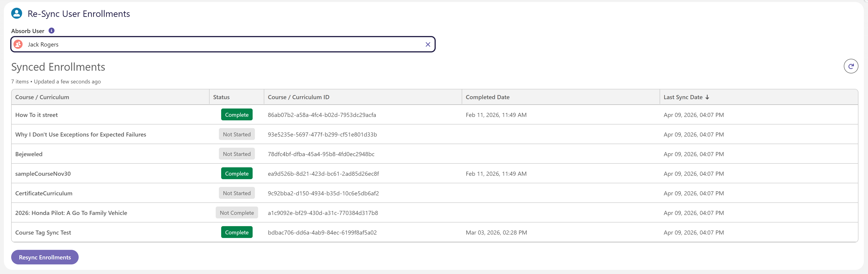Click Not Started badge for Why I Don't Use Exceptions
868x274 pixels.
click(236, 134)
